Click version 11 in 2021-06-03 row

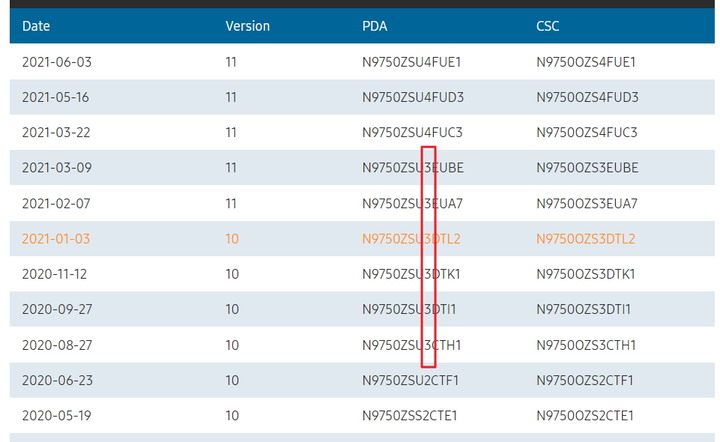(x=231, y=62)
